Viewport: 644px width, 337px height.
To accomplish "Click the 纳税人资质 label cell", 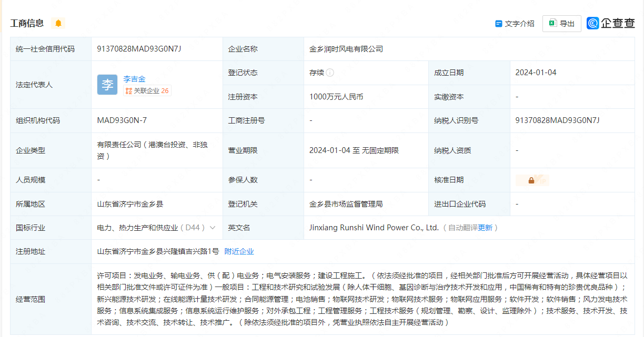I will (x=469, y=150).
